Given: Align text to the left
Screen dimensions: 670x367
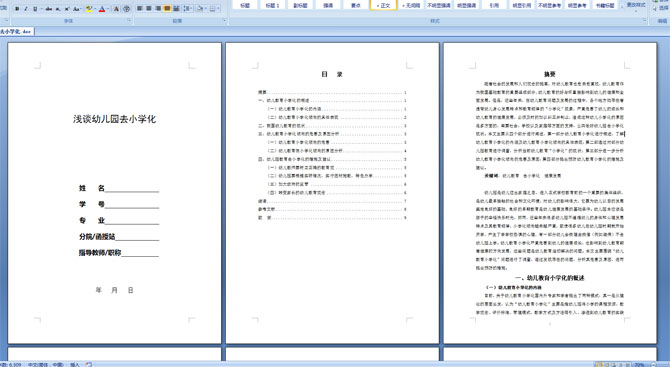Looking at the screenshot, I should pos(139,9).
